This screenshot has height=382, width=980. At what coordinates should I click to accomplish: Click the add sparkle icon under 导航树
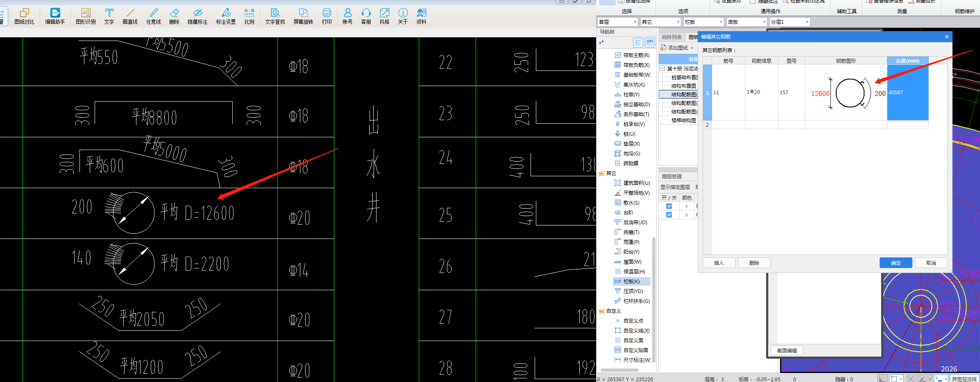[x=601, y=42]
